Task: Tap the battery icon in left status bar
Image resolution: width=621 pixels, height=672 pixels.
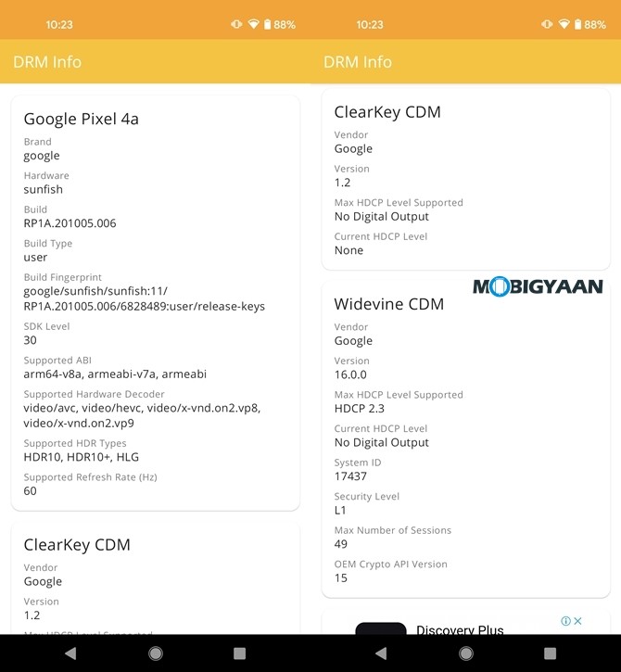Action: (268, 24)
